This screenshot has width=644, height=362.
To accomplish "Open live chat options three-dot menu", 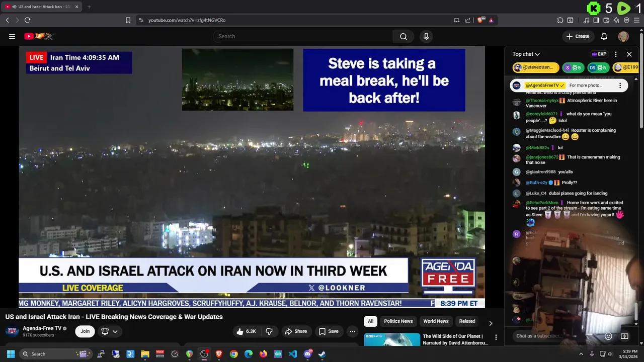I will coord(616,54).
